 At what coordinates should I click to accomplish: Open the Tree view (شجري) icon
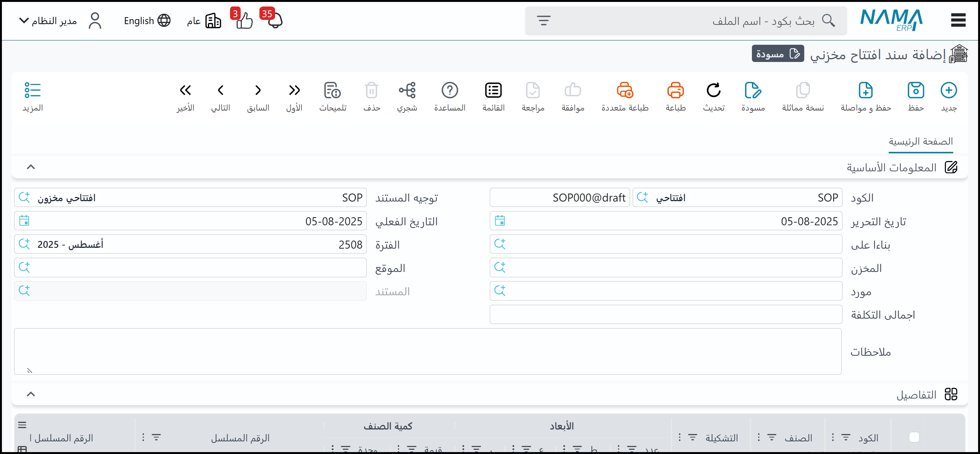(407, 91)
